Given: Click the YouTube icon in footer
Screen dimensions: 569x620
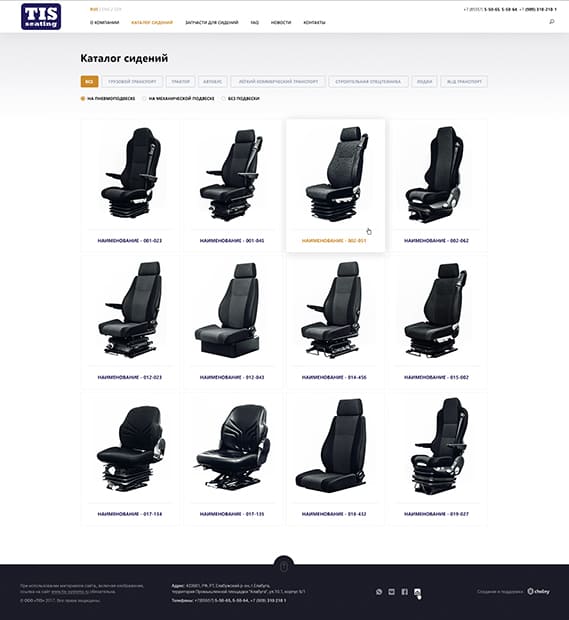Looking at the screenshot, I should tap(391, 592).
